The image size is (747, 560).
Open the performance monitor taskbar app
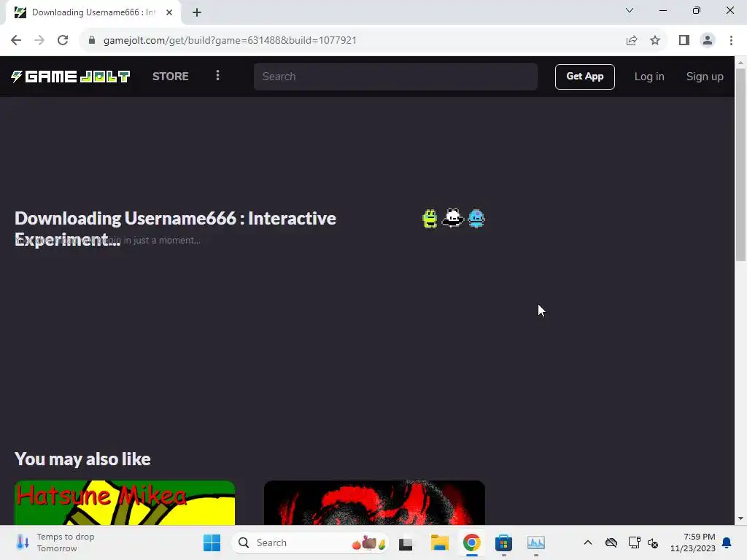click(536, 542)
